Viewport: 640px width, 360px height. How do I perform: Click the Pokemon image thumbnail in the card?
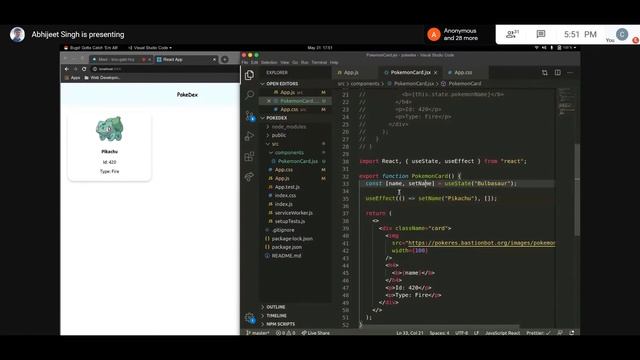[109, 129]
